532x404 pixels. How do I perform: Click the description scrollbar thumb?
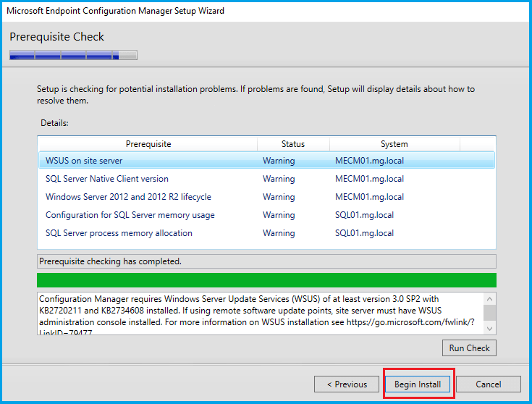[x=490, y=311]
